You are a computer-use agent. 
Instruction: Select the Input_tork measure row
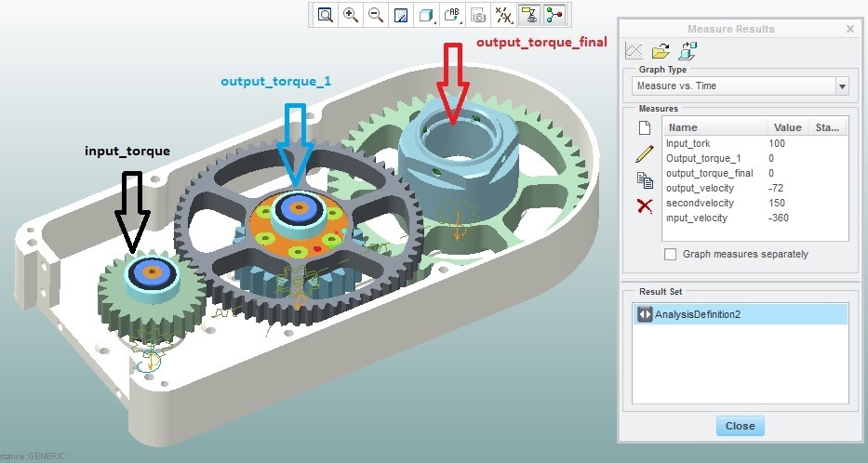[755, 143]
